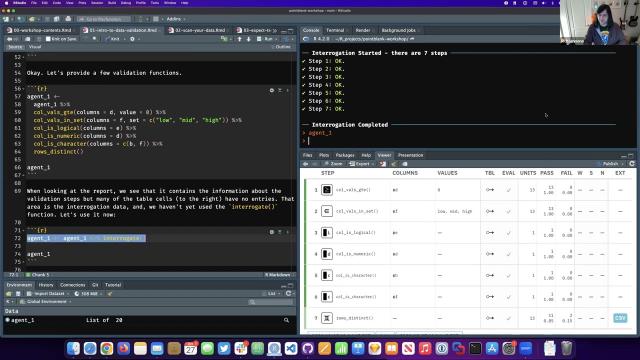This screenshot has width=640, height=360.
Task: Open the Addins dropdown
Action: tap(176, 19)
